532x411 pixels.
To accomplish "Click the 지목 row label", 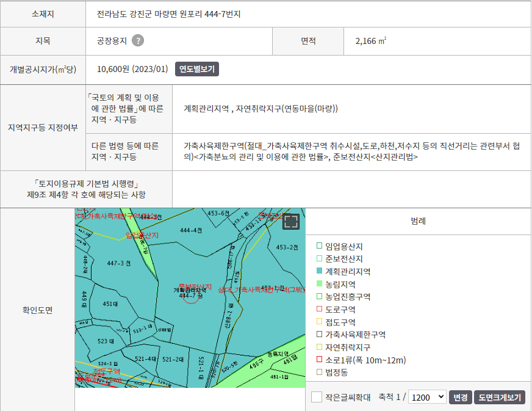I will click(43, 41).
